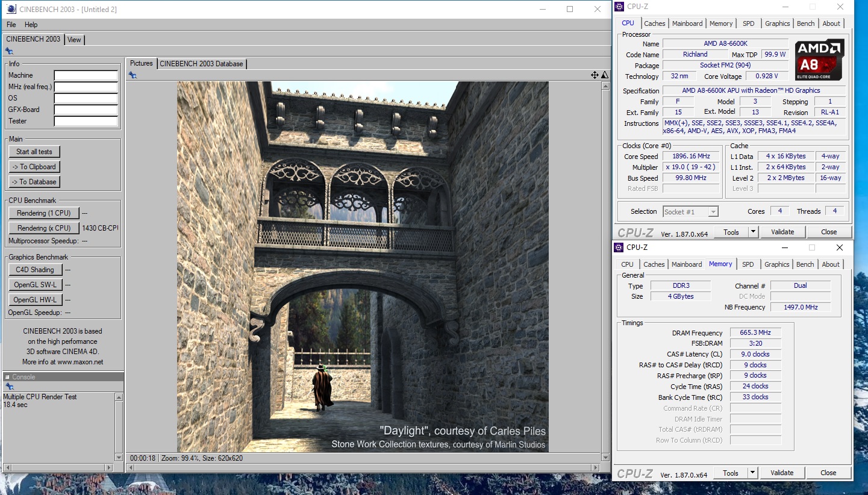868x495 pixels.
Task: Click the AMD A8-6600K Name field
Action: 725,43
